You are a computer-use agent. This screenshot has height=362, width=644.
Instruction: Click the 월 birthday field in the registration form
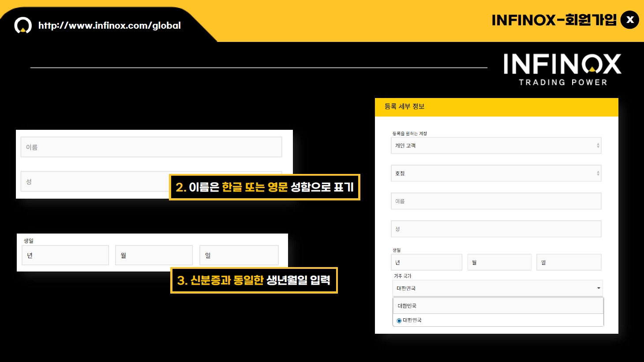tap(499, 262)
